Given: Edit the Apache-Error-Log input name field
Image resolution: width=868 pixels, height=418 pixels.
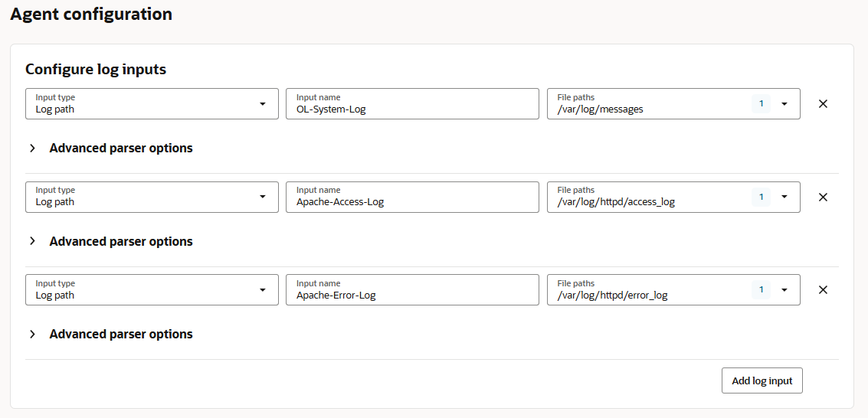Looking at the screenshot, I should click(x=412, y=295).
